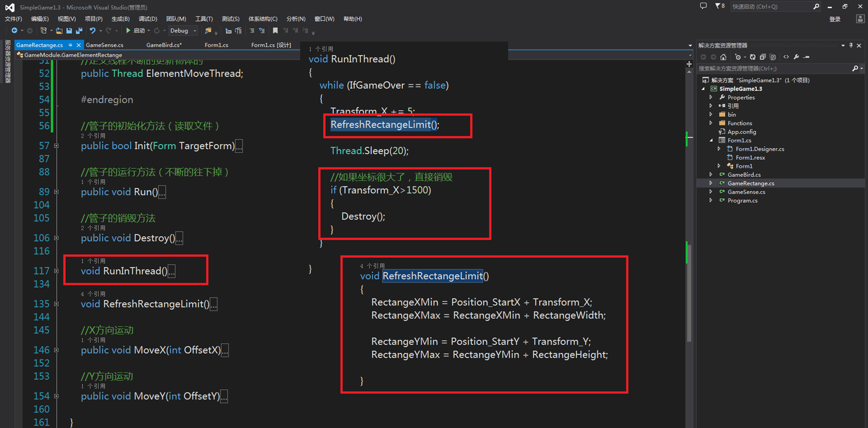Select GameSense.cs in Solution Explorer
Image resolution: width=868 pixels, height=428 pixels.
[746, 192]
